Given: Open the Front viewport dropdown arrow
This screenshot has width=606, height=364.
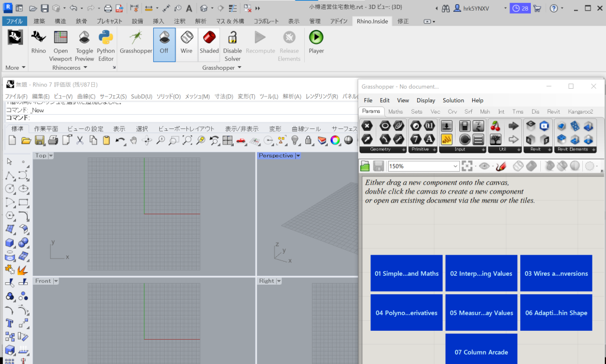Looking at the screenshot, I should point(56,281).
